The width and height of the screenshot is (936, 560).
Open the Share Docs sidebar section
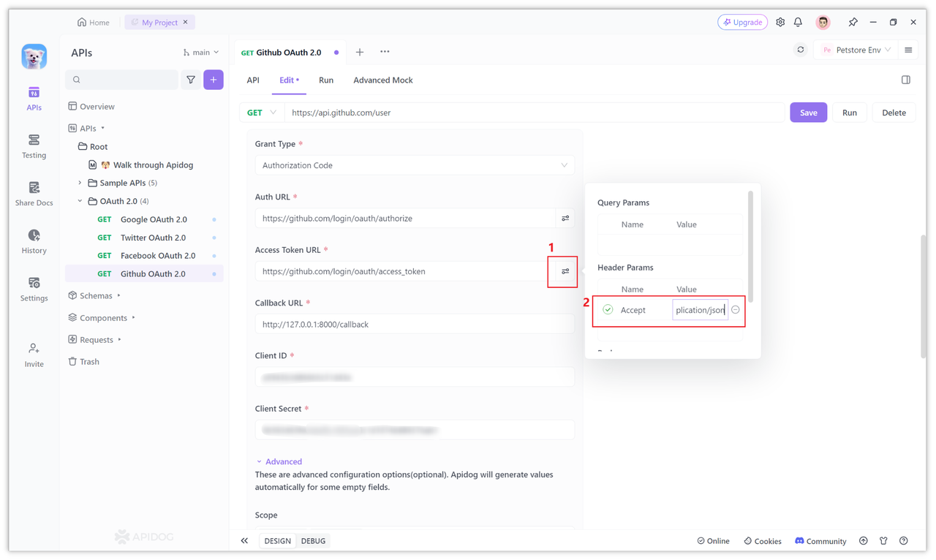point(34,194)
